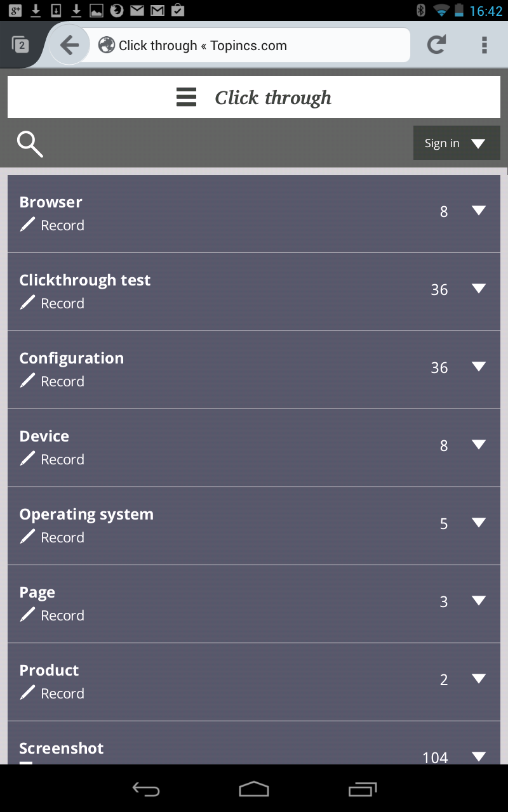The height and width of the screenshot is (812, 508).
Task: Reload the page with the refresh icon
Action: pos(436,45)
